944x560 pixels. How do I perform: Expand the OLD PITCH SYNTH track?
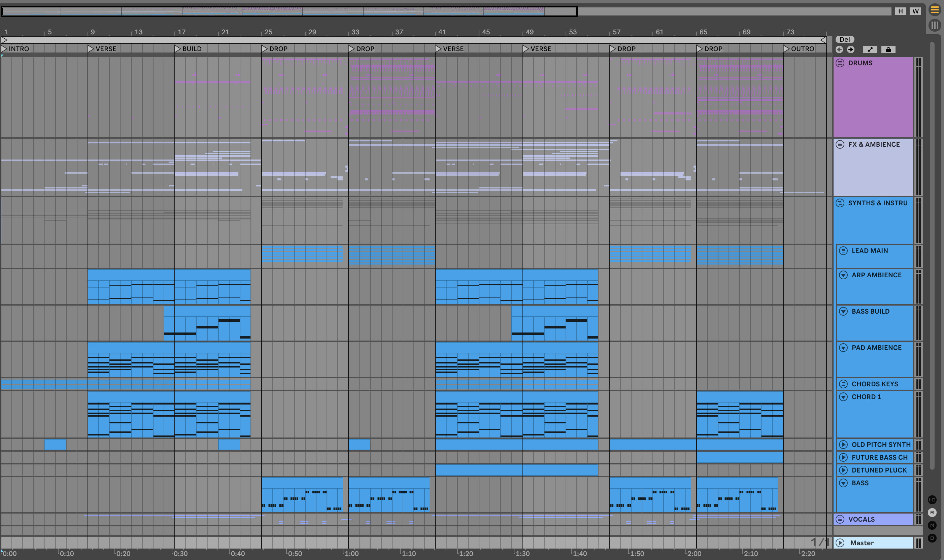843,445
